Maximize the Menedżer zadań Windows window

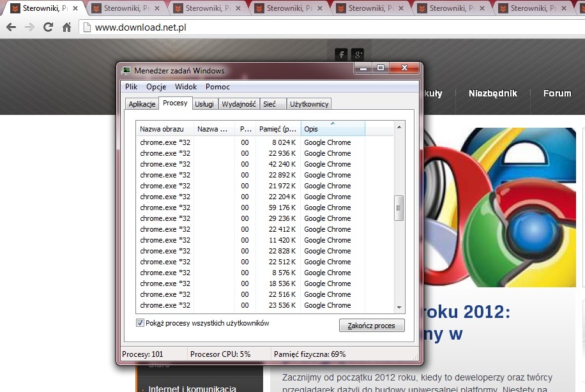(381, 68)
